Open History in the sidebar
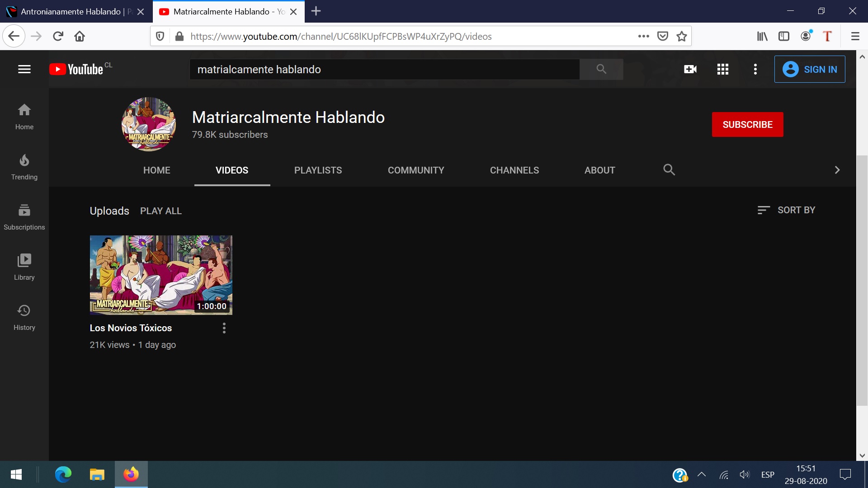 point(24,317)
